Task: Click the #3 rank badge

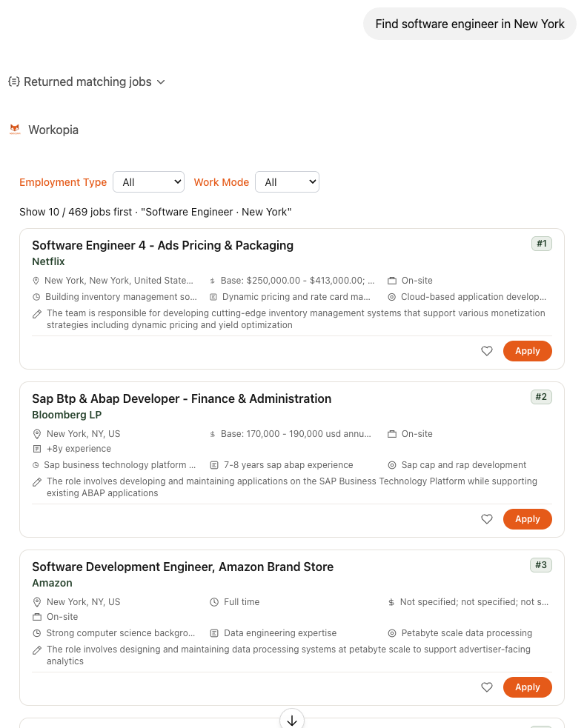Action: (541, 564)
